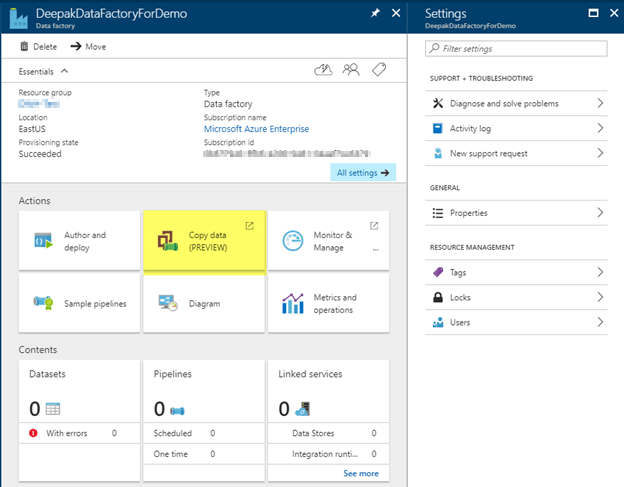Click the Pipelines pipe icon
Image resolution: width=624 pixels, height=487 pixels.
177,411
